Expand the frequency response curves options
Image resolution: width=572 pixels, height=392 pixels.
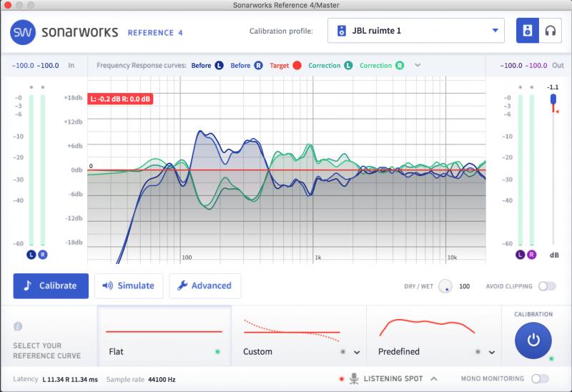[x=418, y=65]
